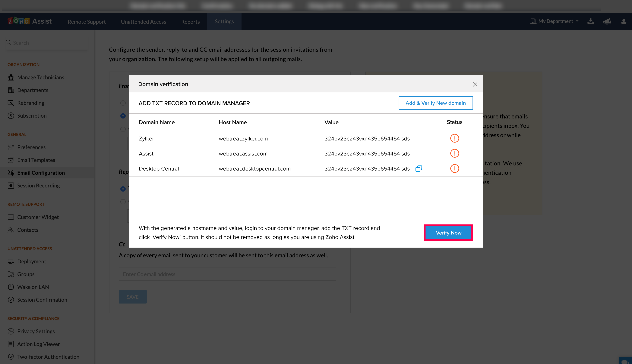Copy the Desktop Central TXT value
The width and height of the screenshot is (632, 364).
(x=419, y=169)
